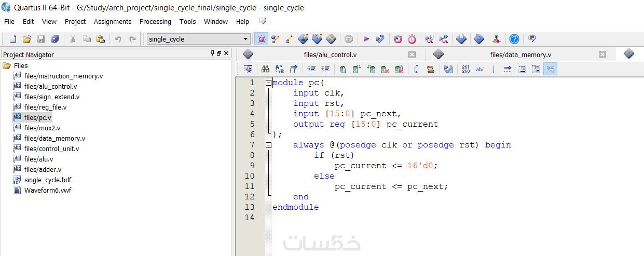Click the Increase Indent icon
644x256 pixels.
311,69
